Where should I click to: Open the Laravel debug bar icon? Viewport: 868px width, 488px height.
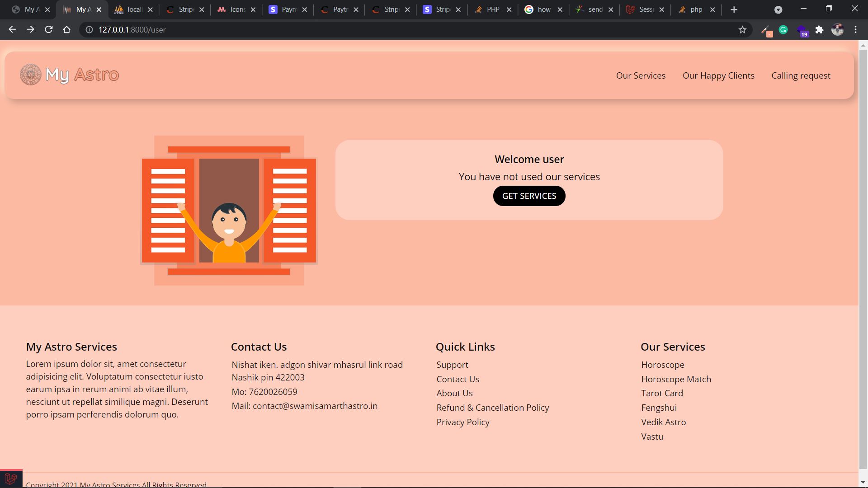pyautogui.click(x=11, y=479)
